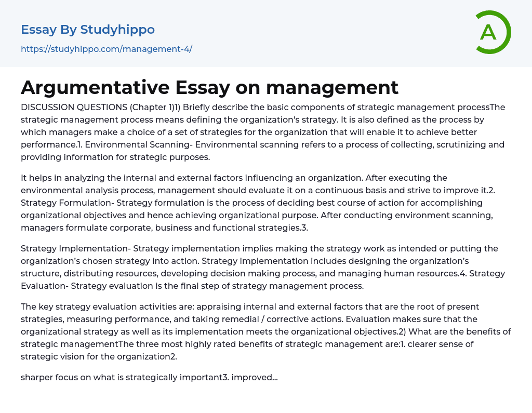532x413 pixels.
Task: Click the "Argumentative Essay on management" title
Action: tap(209, 87)
